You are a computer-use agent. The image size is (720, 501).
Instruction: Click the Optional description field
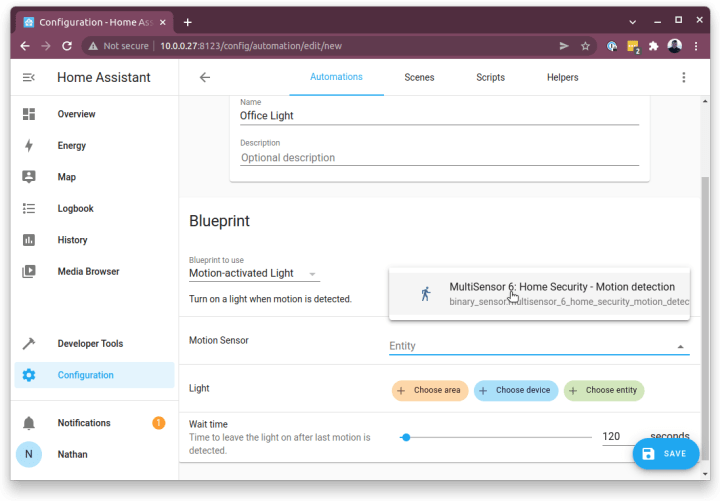pyautogui.click(x=439, y=158)
